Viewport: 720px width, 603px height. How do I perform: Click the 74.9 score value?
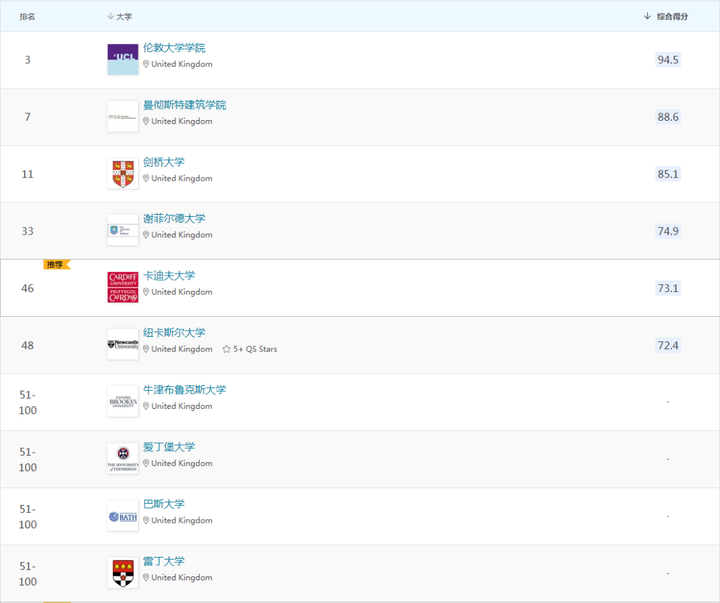tap(668, 231)
